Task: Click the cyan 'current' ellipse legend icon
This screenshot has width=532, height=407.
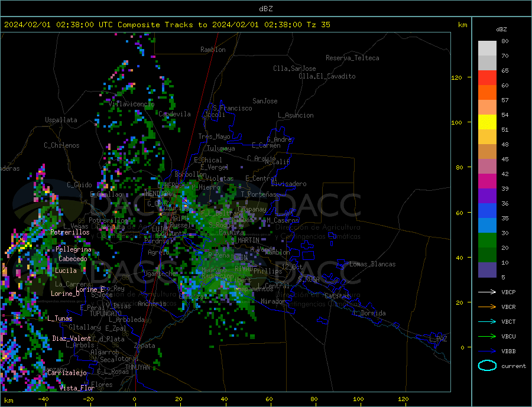Action: point(487,366)
